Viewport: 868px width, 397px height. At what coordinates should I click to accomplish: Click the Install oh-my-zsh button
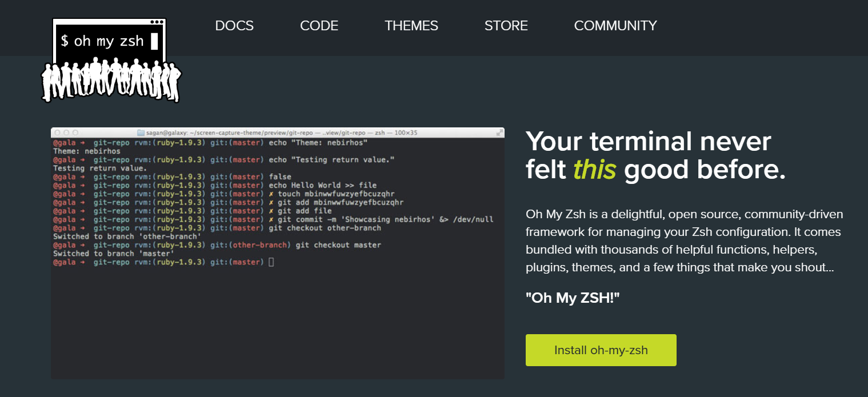[x=601, y=350]
